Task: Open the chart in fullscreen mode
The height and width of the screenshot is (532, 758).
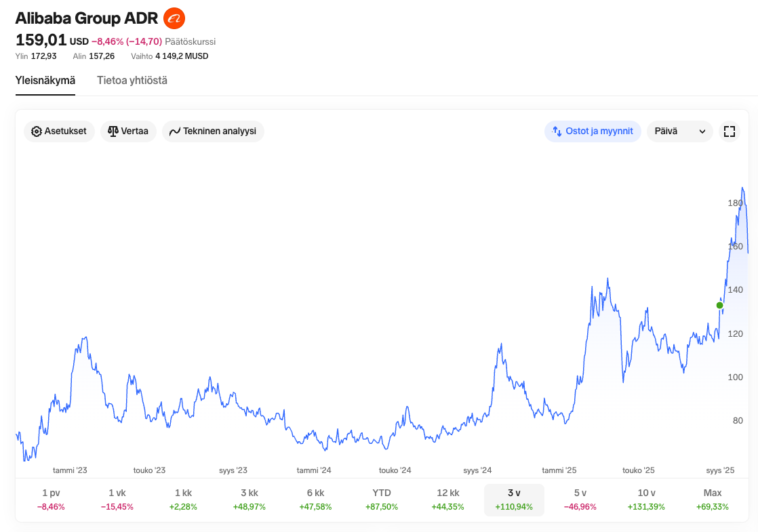Action: click(730, 131)
